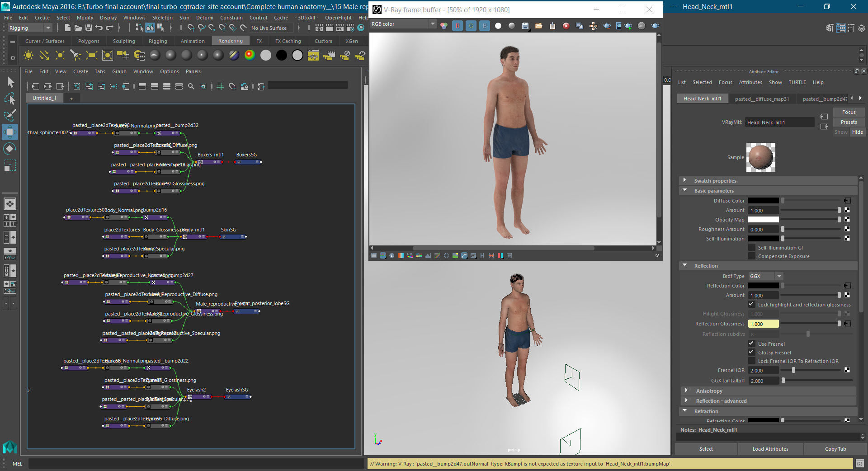
Task: Toggle the Glossy Fresnel checkbox
Action: coord(752,352)
